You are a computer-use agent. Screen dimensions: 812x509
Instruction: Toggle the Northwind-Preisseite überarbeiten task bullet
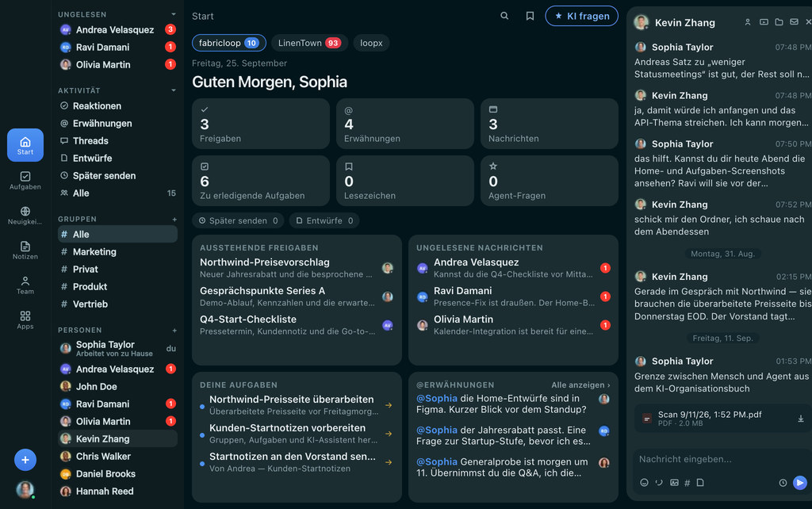202,407
